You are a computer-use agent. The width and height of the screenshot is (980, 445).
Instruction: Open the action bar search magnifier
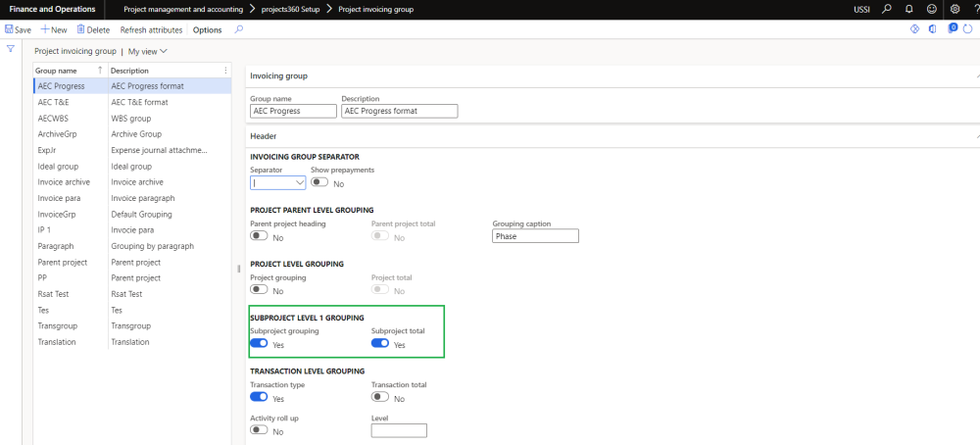(238, 29)
